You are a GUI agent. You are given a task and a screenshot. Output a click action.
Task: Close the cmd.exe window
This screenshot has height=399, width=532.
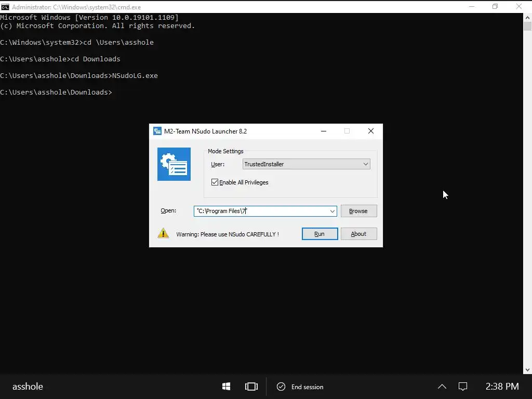coord(519,6)
